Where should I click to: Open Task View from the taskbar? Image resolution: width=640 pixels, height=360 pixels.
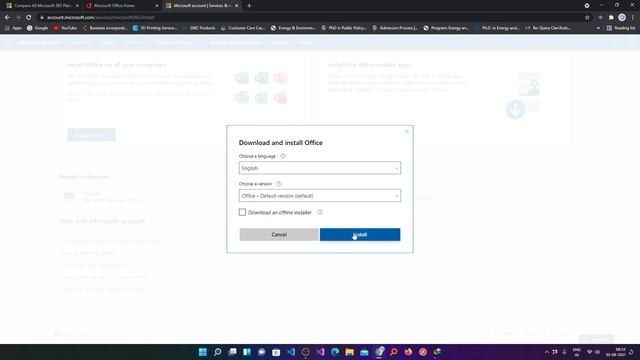pyautogui.click(x=232, y=352)
